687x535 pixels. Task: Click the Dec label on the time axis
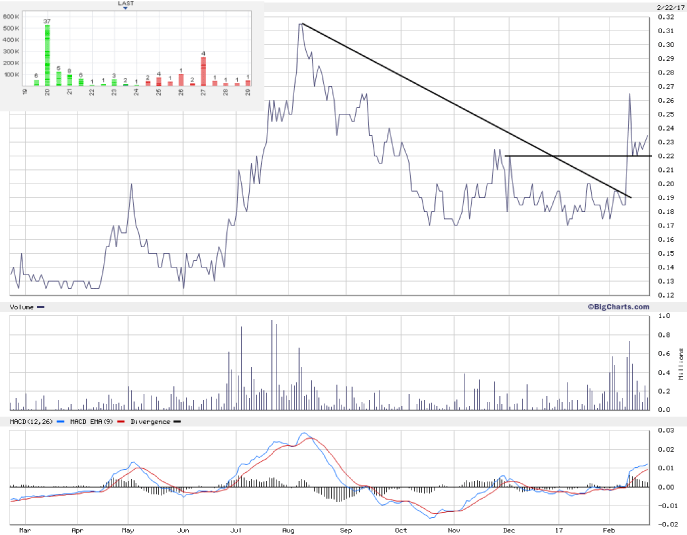(508, 525)
